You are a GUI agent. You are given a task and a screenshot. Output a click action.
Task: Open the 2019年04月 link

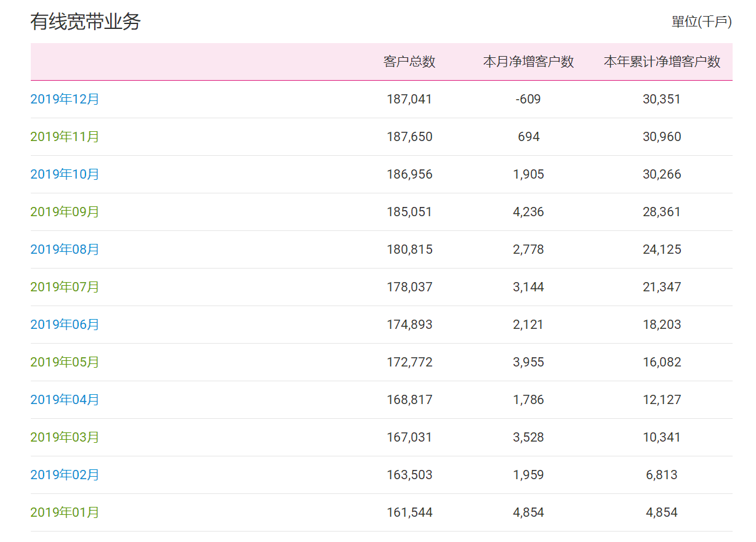tap(65, 400)
